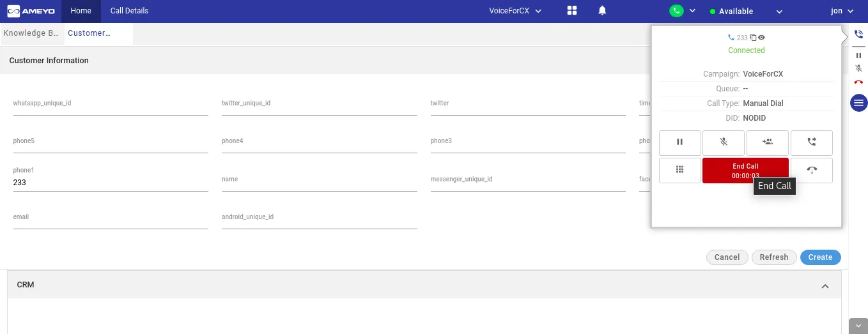Open the notifications bell
Image resolution: width=868 pixels, height=334 pixels.
[x=602, y=11]
